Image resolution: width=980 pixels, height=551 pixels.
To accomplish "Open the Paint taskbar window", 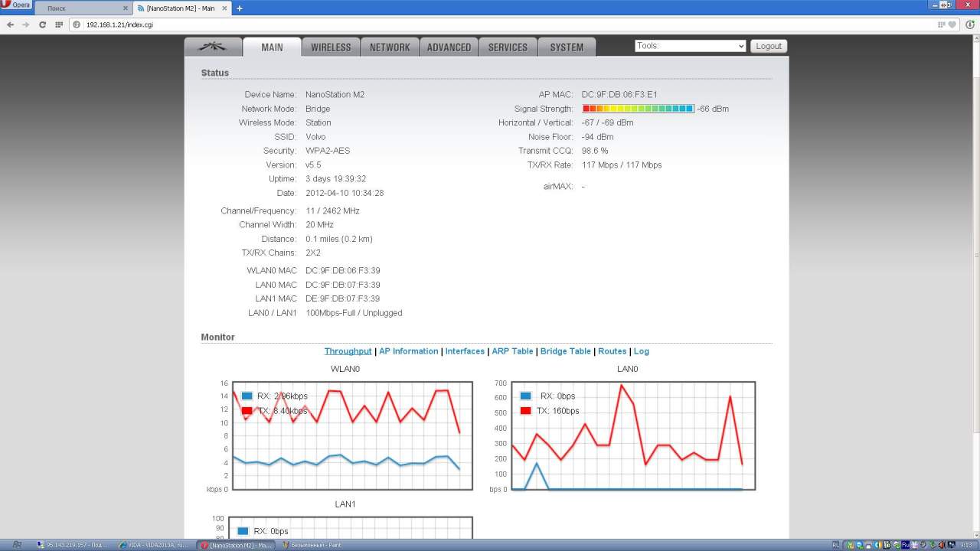I will 318,546.
